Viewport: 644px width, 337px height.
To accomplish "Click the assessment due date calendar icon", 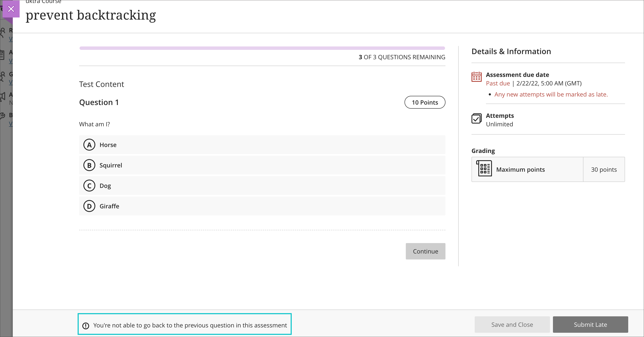I will pos(477,77).
